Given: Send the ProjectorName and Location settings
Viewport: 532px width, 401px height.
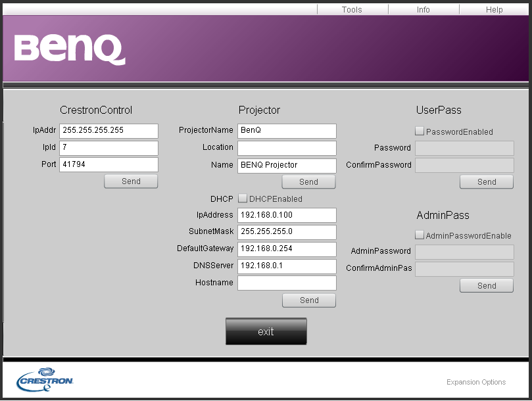Looking at the screenshot, I should (x=309, y=182).
